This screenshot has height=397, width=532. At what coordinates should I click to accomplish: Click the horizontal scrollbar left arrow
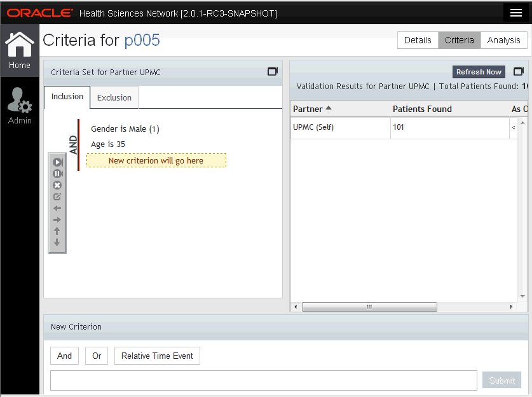[296, 307]
